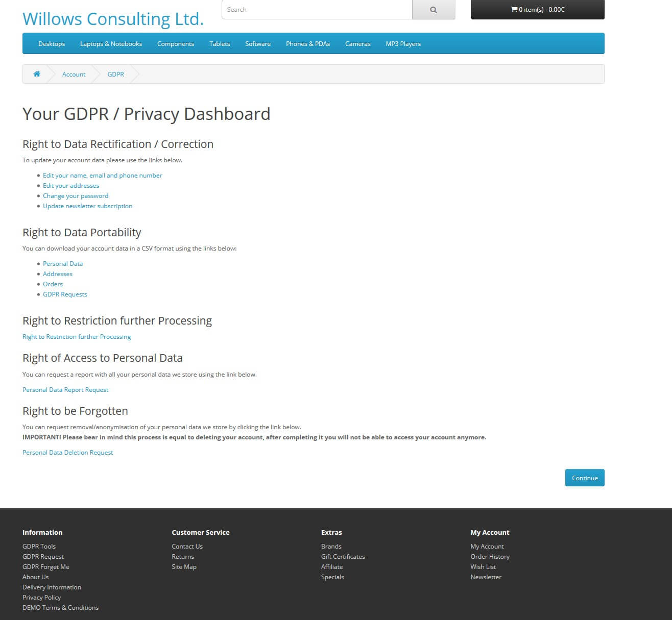This screenshot has width=672, height=620.
Task: Download GDPR Requests CSV
Action: pyautogui.click(x=65, y=294)
